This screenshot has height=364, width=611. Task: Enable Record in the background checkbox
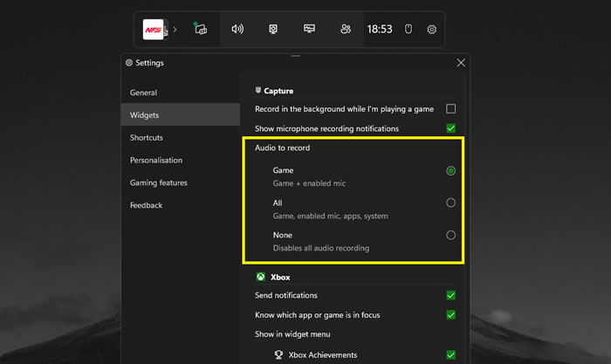(x=451, y=109)
